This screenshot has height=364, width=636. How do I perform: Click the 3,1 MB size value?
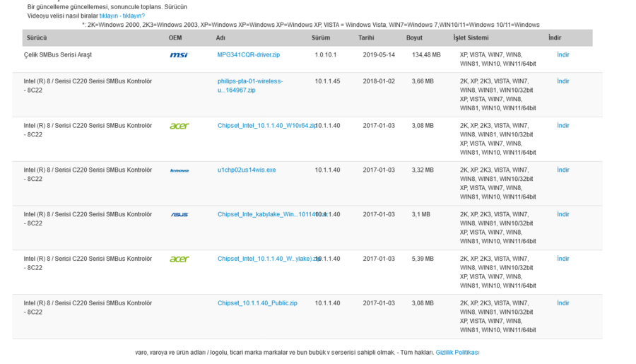(421, 214)
